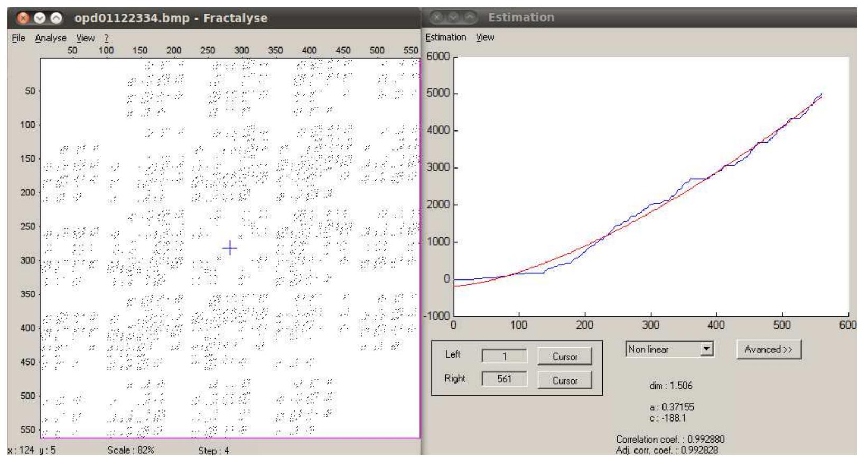The image size is (868, 458).
Task: Click the Step : 4 status text
Action: click(214, 451)
